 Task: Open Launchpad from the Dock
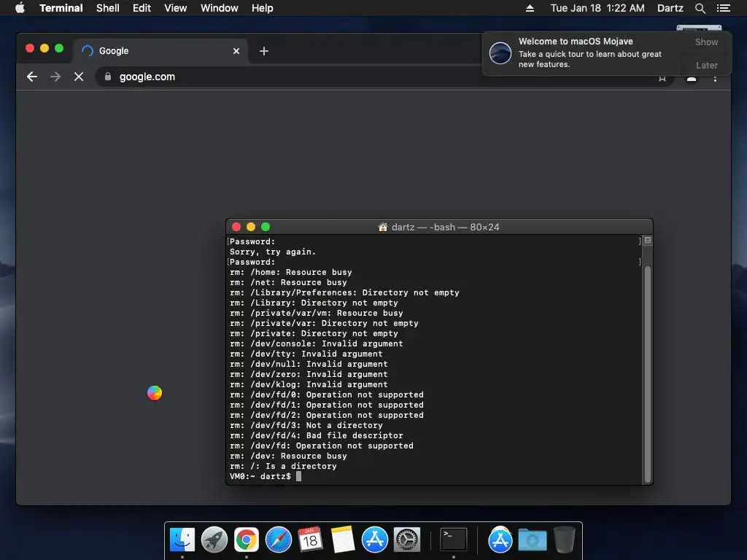pos(214,540)
